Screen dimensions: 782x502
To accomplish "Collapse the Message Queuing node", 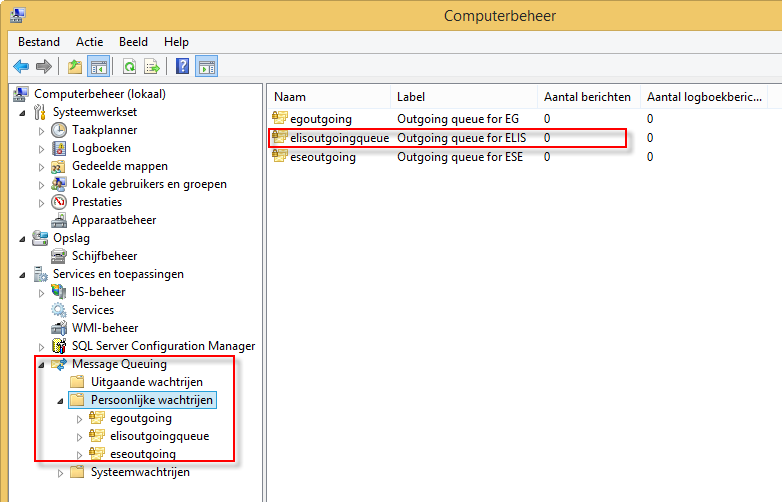I will click(41, 365).
